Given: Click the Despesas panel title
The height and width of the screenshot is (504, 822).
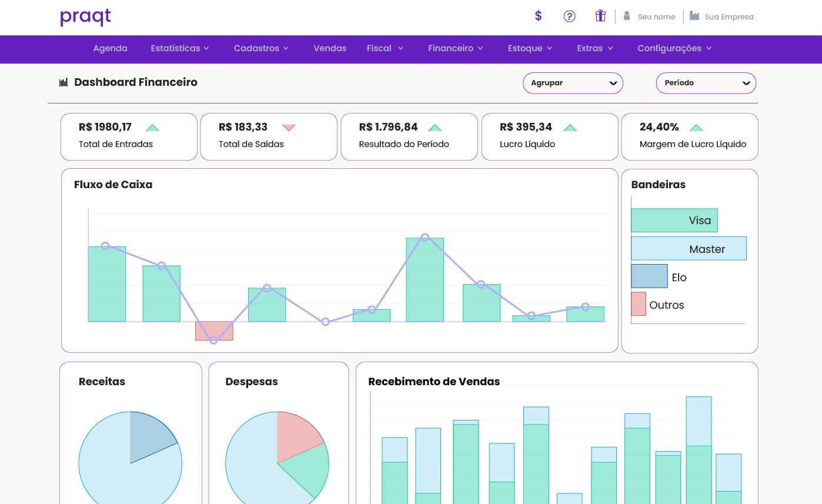Looking at the screenshot, I should [252, 382].
